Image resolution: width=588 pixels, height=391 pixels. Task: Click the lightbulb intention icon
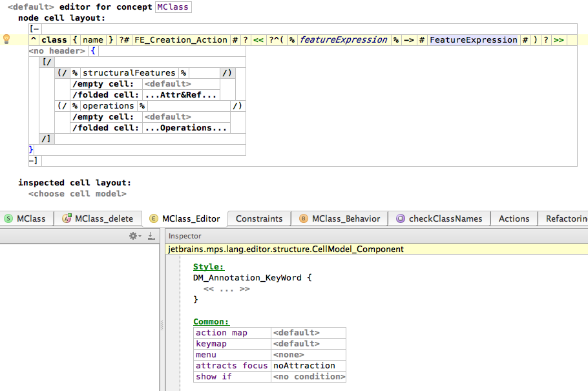[x=7, y=39]
